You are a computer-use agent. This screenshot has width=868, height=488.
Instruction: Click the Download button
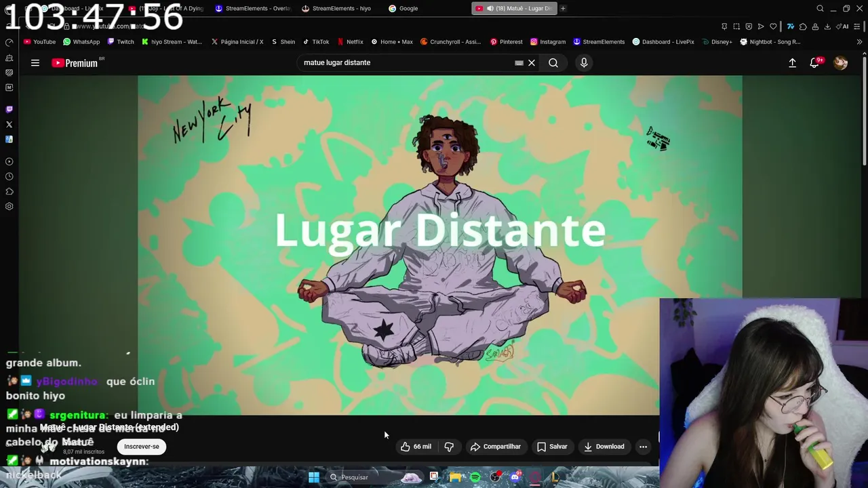tap(604, 447)
